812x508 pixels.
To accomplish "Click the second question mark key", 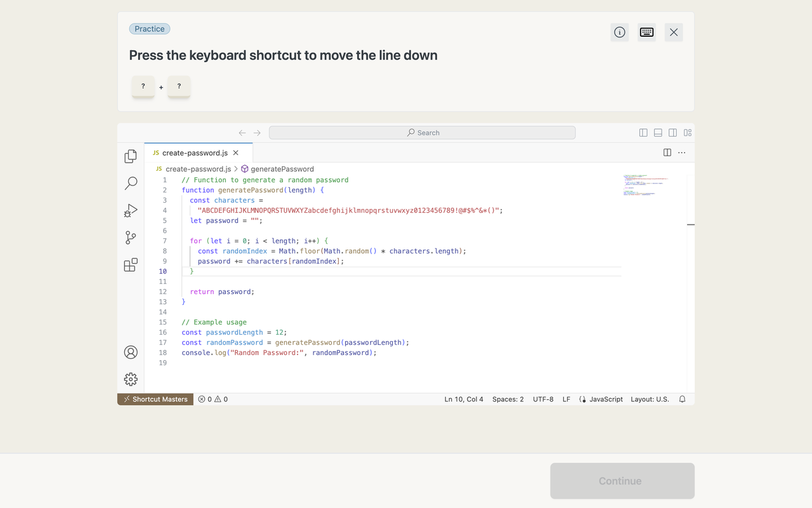I will [179, 86].
